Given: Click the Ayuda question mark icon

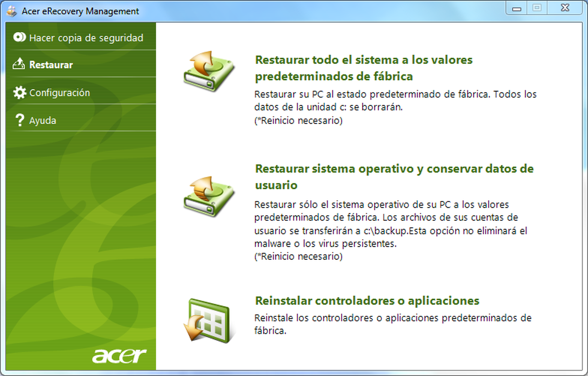Looking at the screenshot, I should point(20,120).
